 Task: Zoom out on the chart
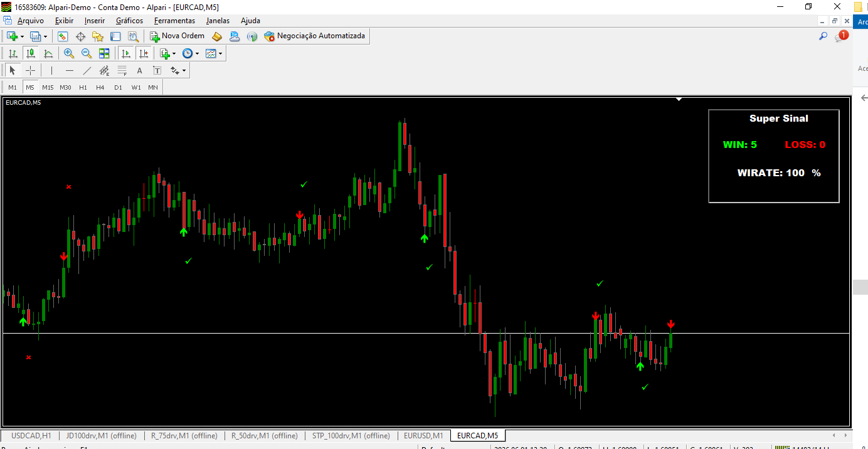click(x=87, y=53)
